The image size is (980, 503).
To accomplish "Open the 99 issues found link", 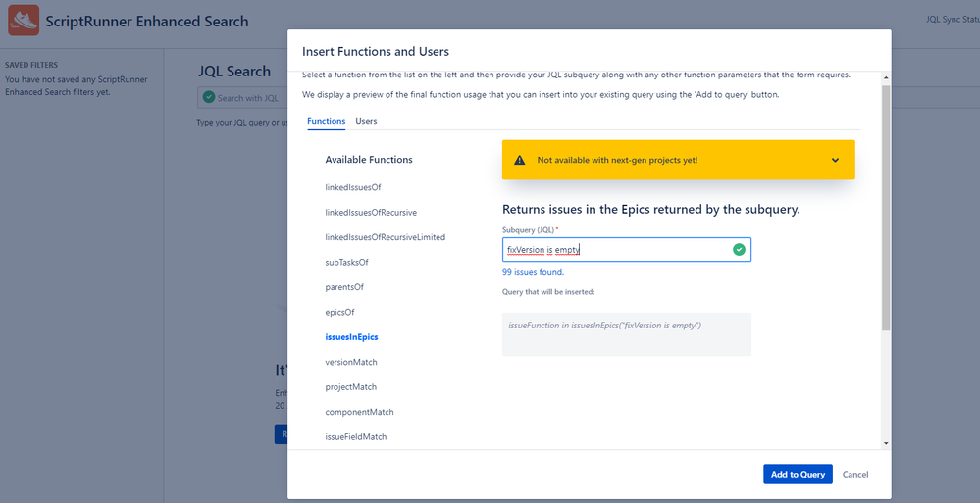I will (x=533, y=272).
